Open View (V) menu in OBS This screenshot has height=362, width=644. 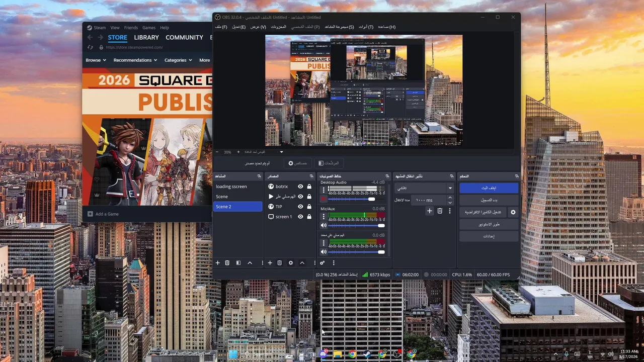258,27
